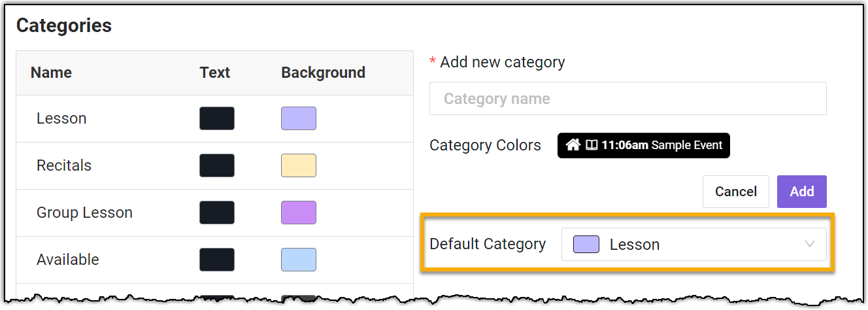
Task: Select the Lesson category row name
Action: (x=61, y=118)
